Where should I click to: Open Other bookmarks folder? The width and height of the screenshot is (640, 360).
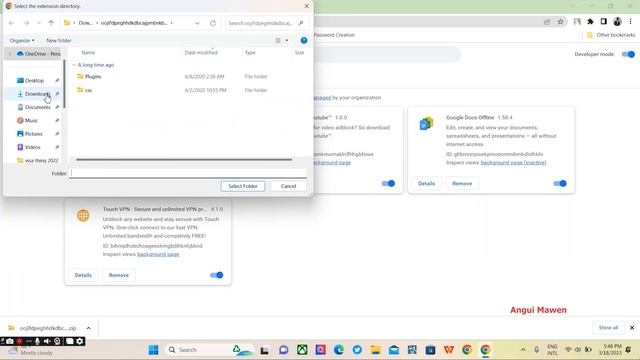611,35
